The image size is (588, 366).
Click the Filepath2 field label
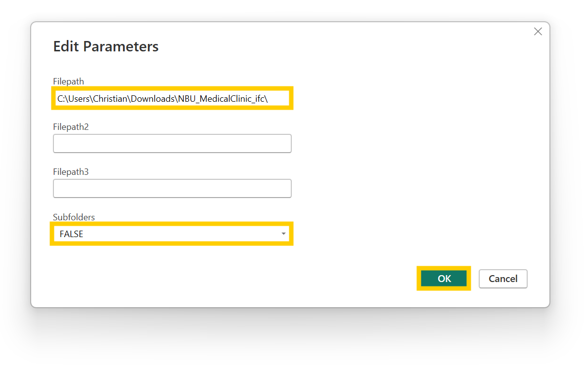71,126
